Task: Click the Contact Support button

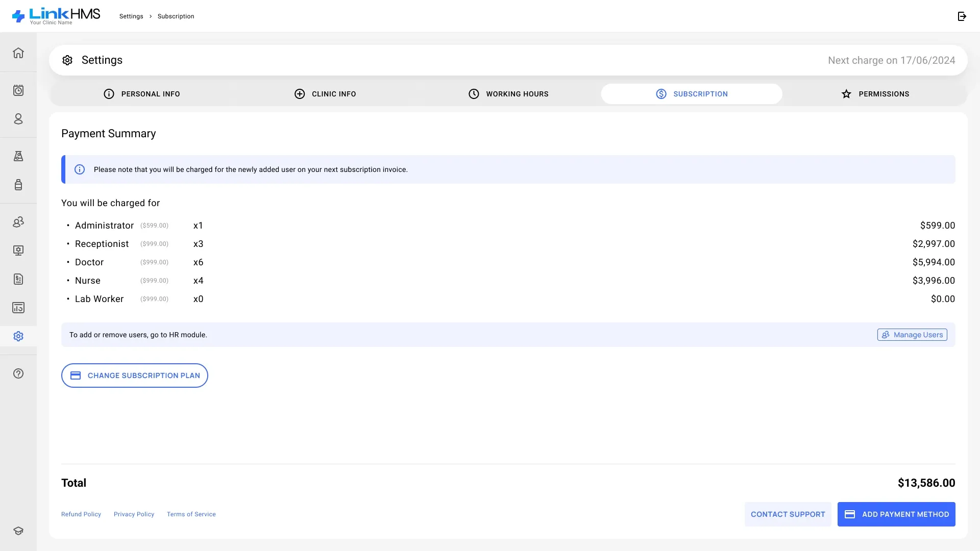Action: click(x=788, y=514)
